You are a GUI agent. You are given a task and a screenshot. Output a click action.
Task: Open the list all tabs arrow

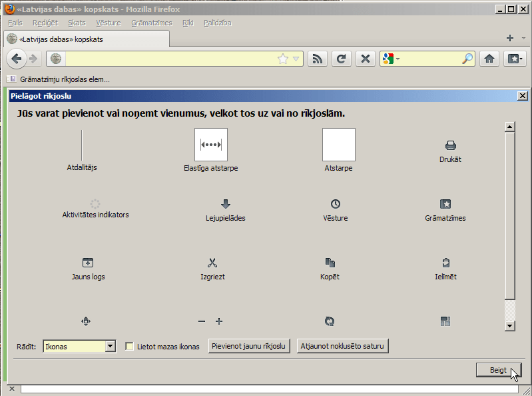click(x=523, y=38)
